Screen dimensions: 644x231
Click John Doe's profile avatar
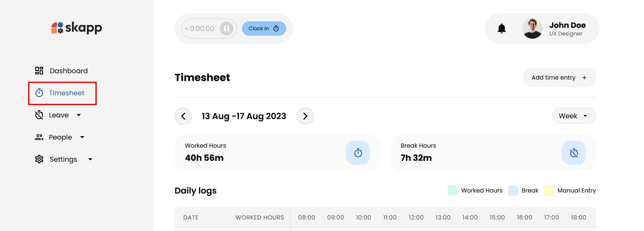pos(532,29)
